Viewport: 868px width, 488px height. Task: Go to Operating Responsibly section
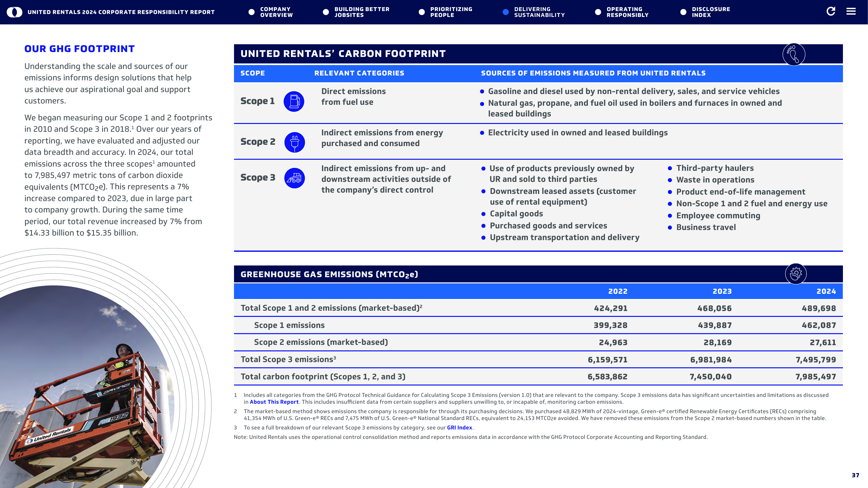(627, 12)
